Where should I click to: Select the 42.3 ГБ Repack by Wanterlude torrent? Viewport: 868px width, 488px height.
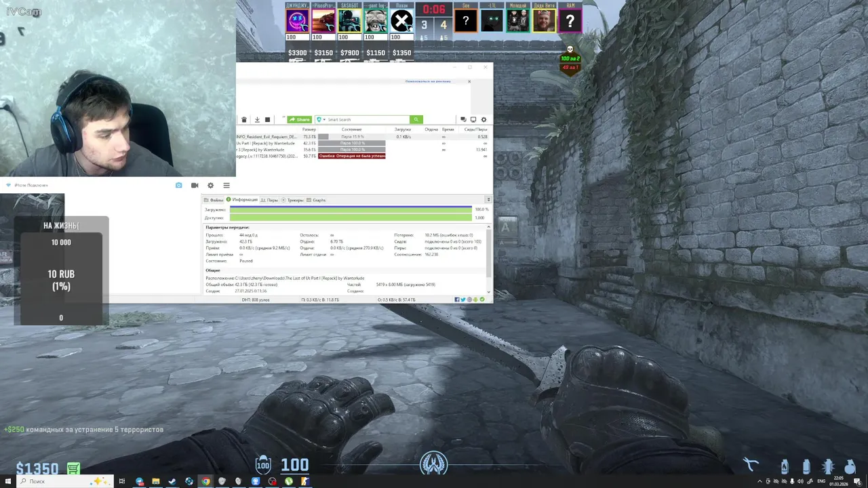click(x=363, y=143)
